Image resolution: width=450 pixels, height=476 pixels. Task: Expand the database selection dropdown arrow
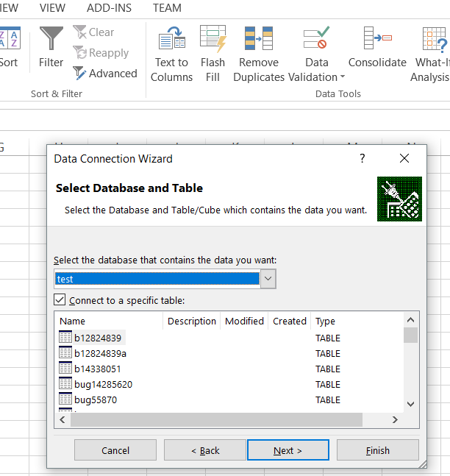click(268, 279)
